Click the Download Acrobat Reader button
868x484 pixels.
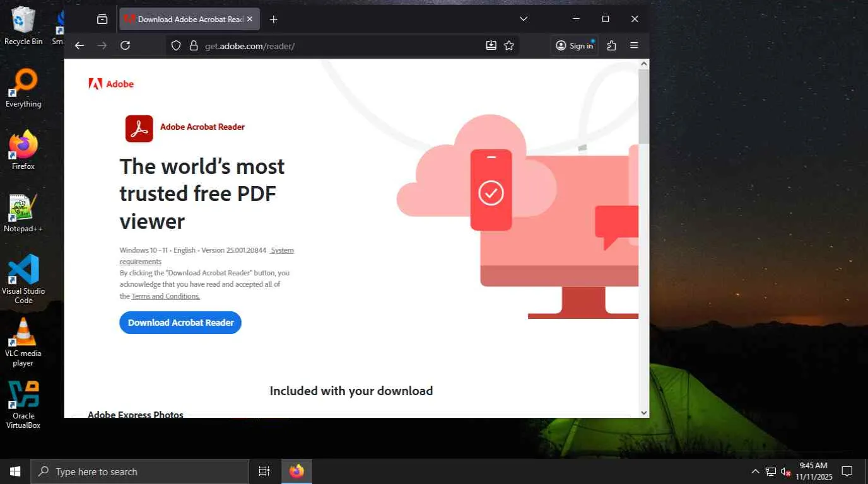pyautogui.click(x=180, y=323)
